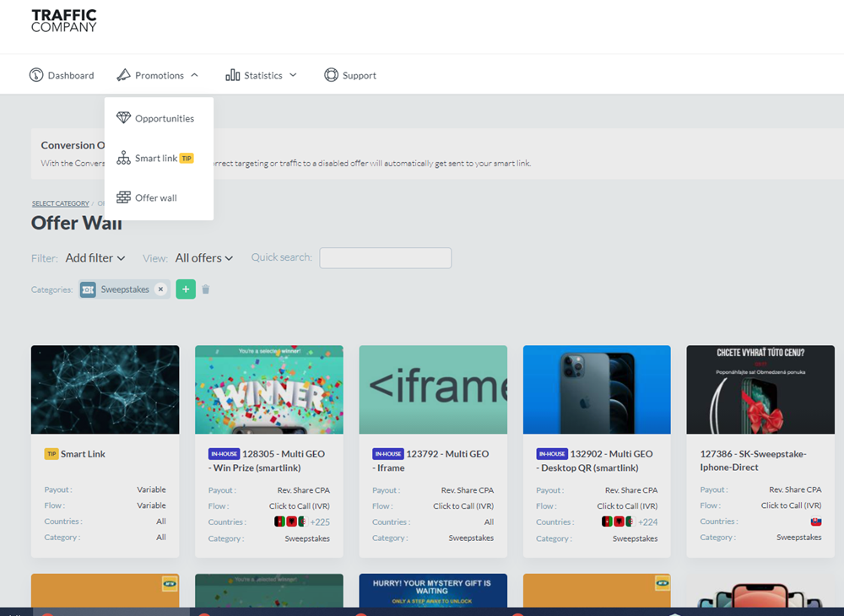
Task: Click the Opportunities diamond icon
Action: tap(124, 118)
